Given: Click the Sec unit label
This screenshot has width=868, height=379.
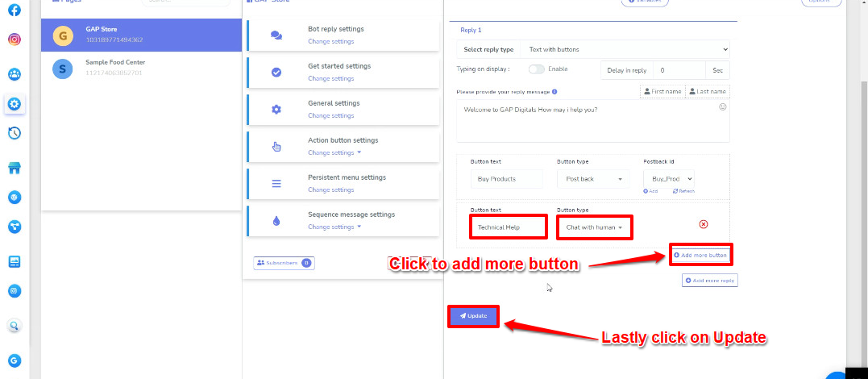Looking at the screenshot, I should [x=717, y=70].
